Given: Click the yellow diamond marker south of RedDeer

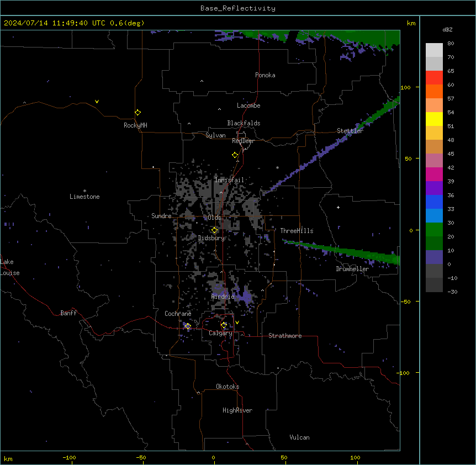Looking at the screenshot, I should click(235, 155).
